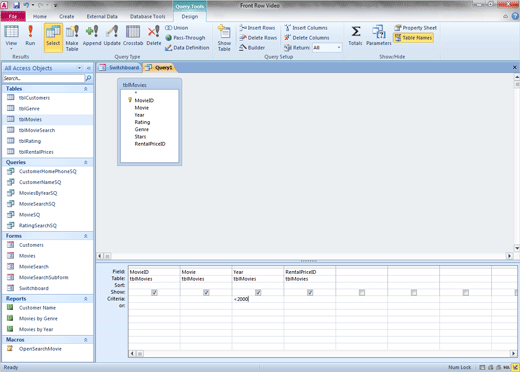Open the External Data ribbon tab

[102, 16]
